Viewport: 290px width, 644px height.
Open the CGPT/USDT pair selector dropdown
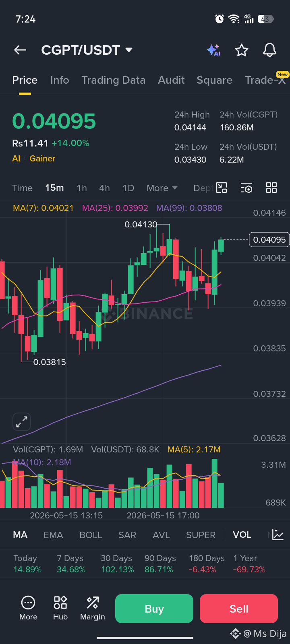pyautogui.click(x=87, y=50)
